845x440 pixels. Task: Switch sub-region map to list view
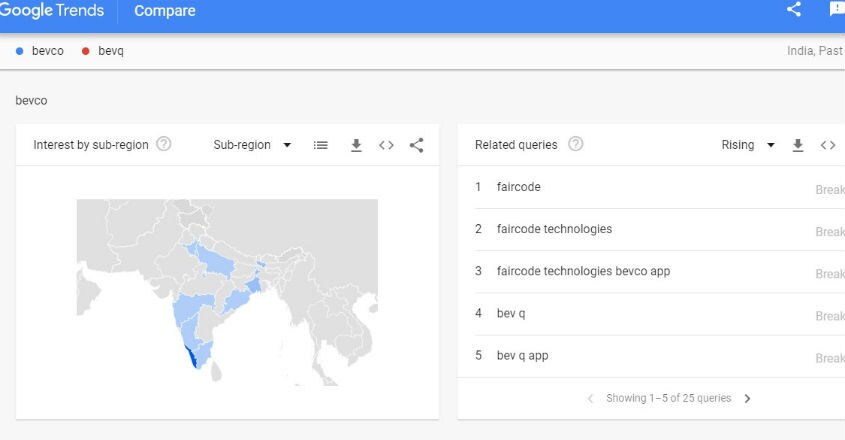[321, 145]
